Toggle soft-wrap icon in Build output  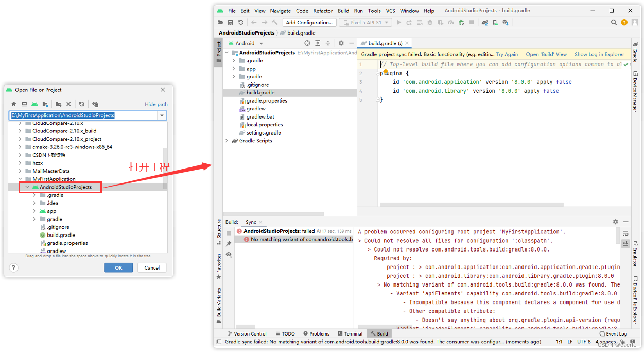pyautogui.click(x=625, y=233)
